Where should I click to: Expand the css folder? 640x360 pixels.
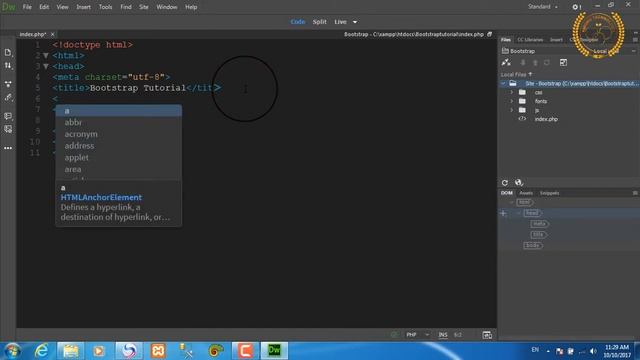511,92
